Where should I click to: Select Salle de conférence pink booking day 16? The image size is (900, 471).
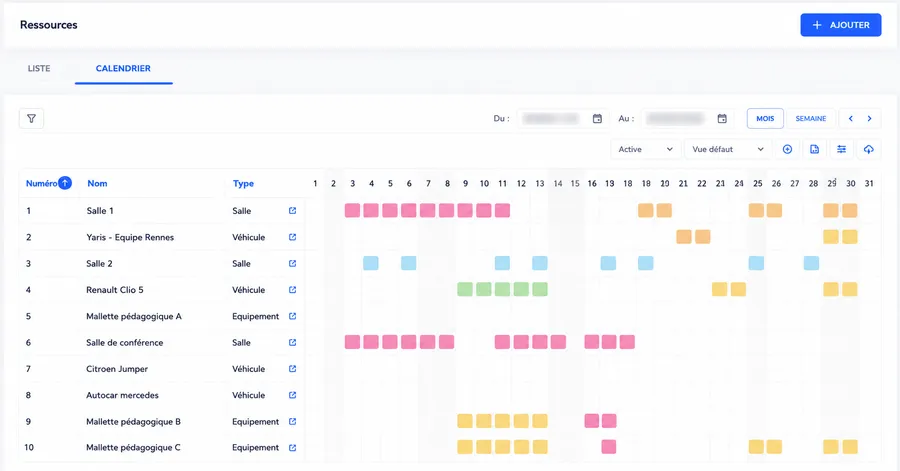592,342
